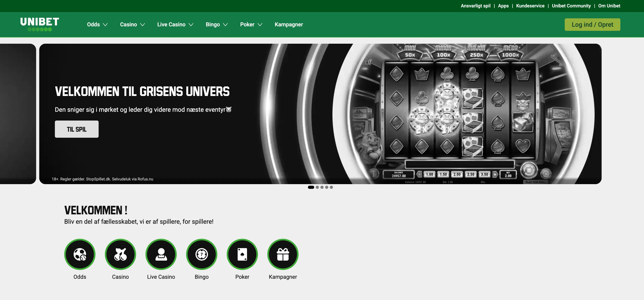
Task: Open Casino in the top navigation
Action: coord(128,24)
